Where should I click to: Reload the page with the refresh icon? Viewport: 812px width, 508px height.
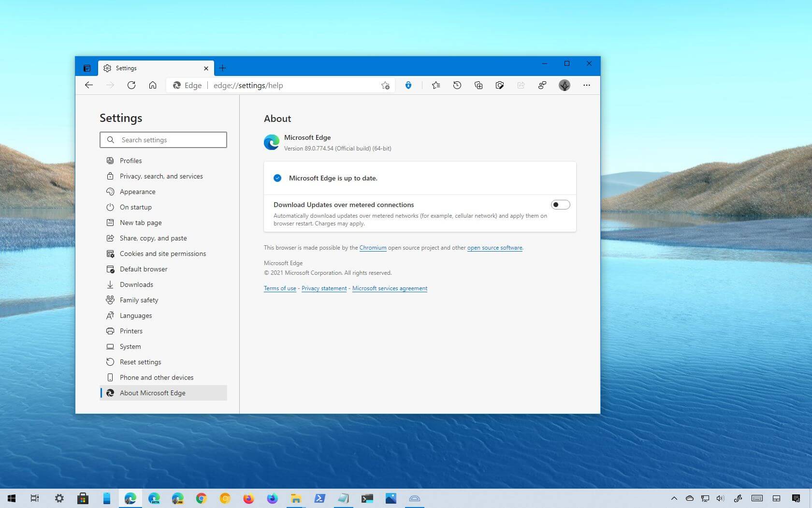coord(131,85)
